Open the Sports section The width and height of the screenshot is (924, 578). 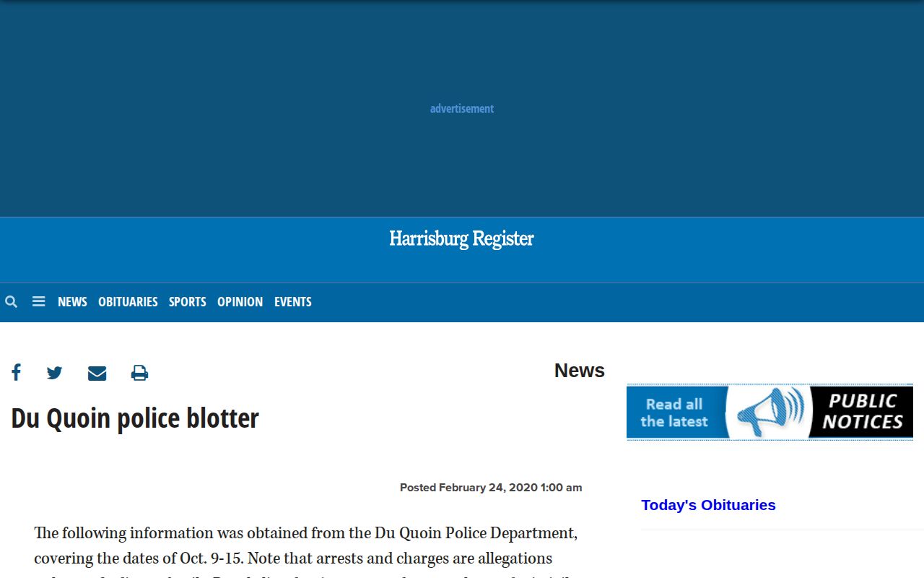(x=188, y=302)
